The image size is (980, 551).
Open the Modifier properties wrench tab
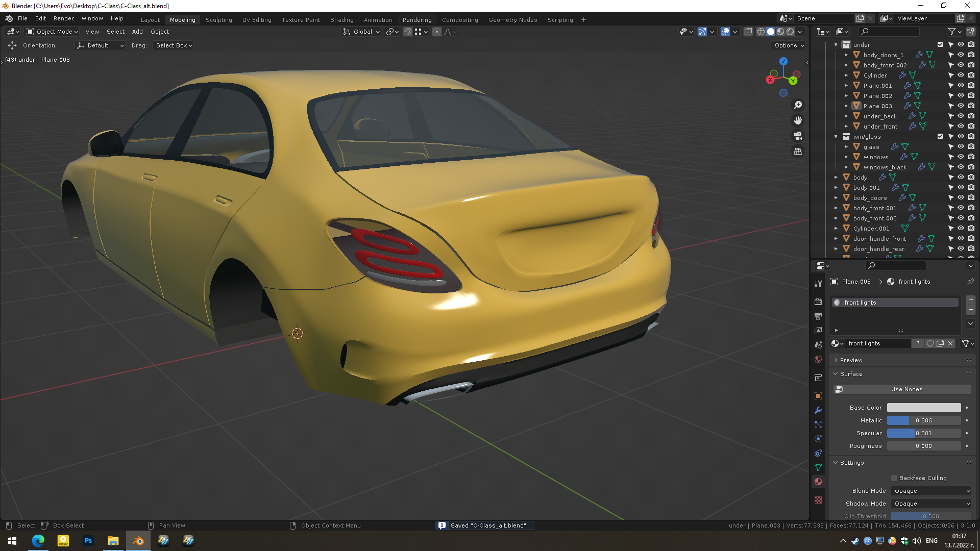click(x=818, y=410)
